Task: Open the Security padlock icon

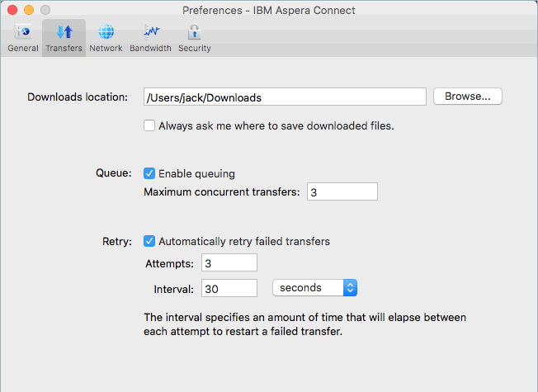Action: (194, 32)
